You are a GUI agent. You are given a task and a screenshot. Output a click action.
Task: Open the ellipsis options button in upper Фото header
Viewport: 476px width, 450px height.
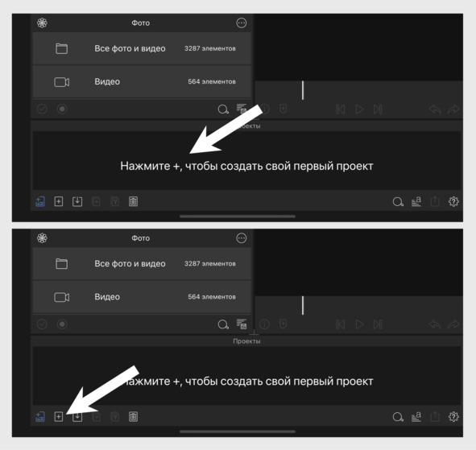coord(242,23)
